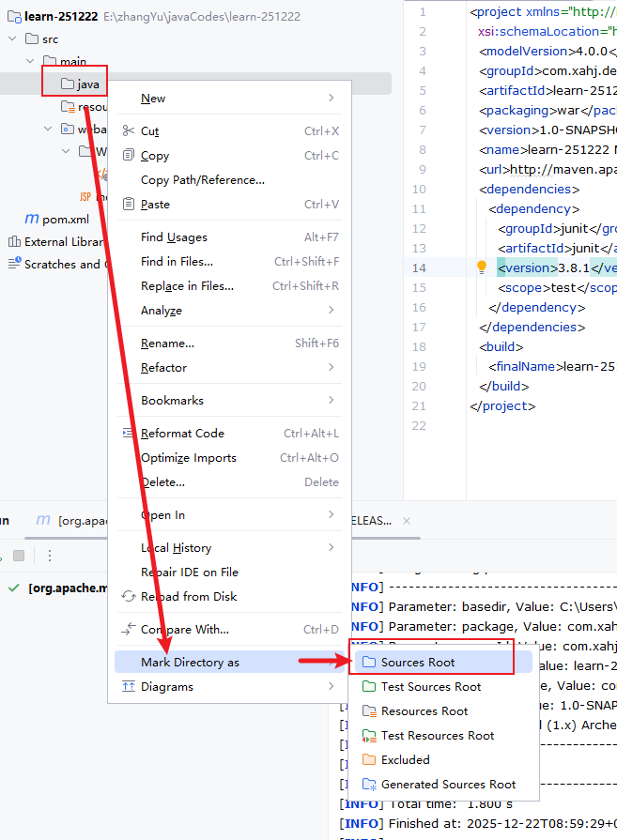
Task: Click the JSP file icon in tree
Action: coord(85,196)
